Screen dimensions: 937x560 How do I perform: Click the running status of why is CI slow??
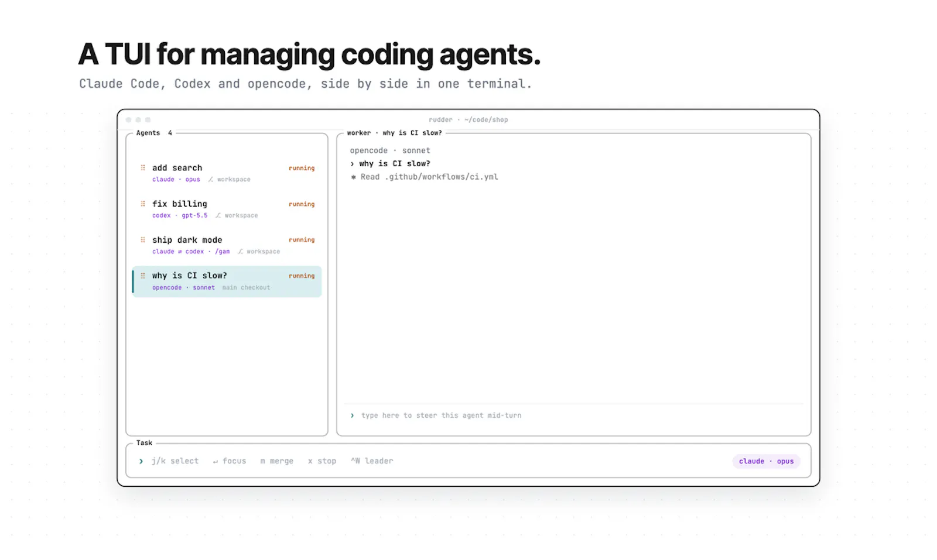(302, 276)
